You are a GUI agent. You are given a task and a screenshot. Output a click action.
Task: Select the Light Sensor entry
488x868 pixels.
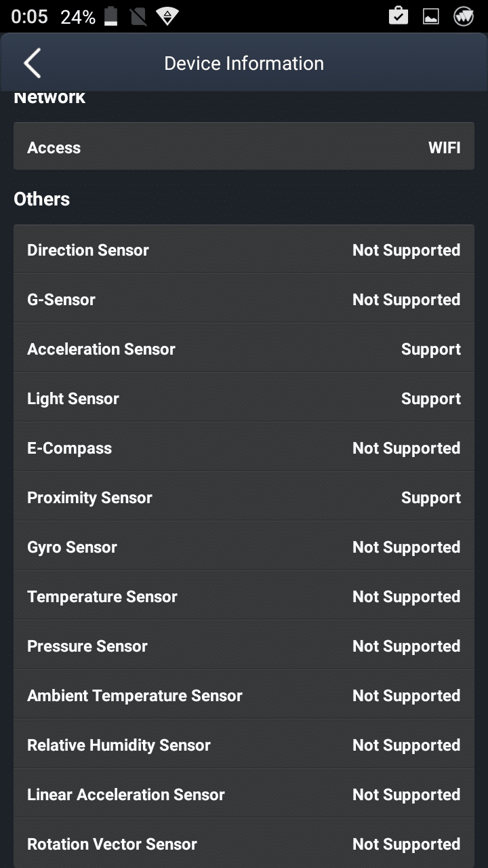point(244,399)
